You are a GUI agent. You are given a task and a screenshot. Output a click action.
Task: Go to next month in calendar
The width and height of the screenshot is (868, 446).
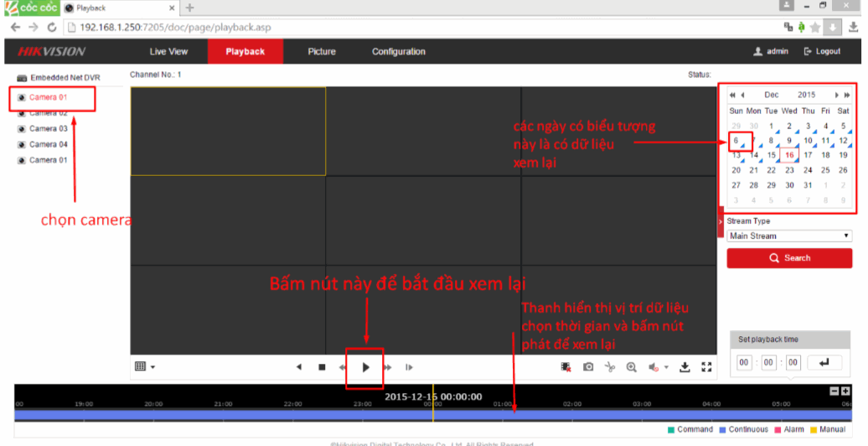tap(836, 96)
